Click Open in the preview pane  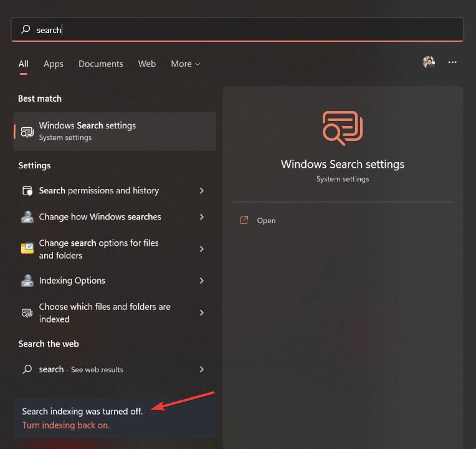pyautogui.click(x=266, y=221)
